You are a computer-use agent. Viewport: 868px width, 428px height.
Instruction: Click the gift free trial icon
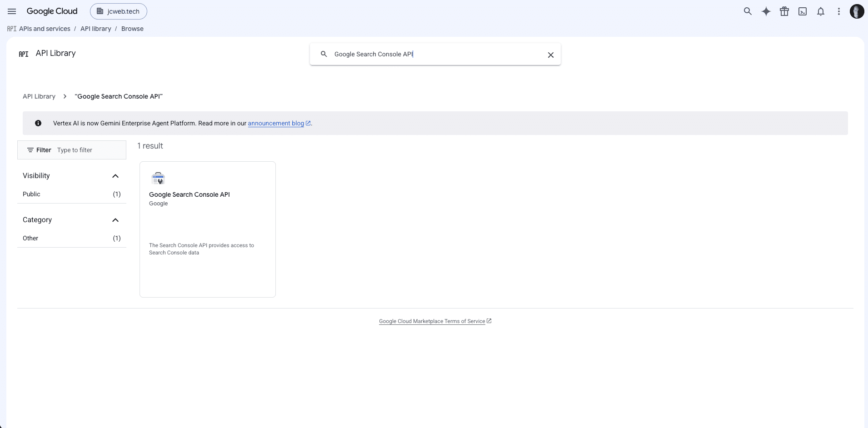pos(784,11)
